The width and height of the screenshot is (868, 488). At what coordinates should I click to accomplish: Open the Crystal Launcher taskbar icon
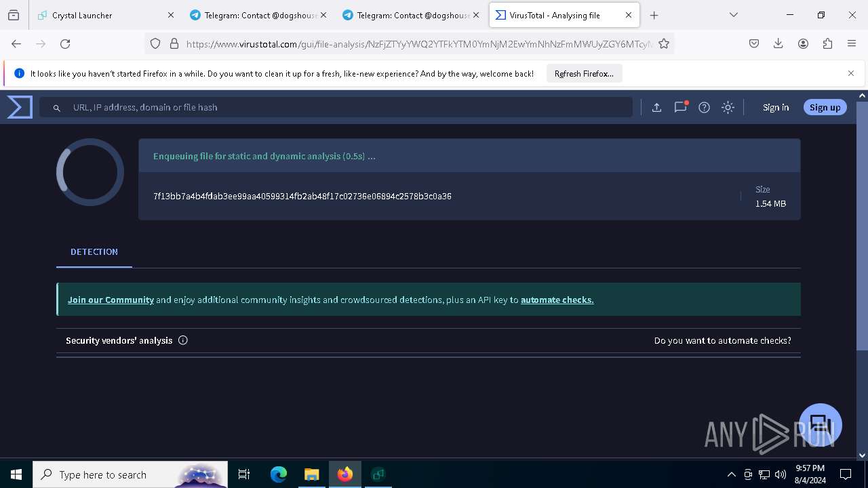click(378, 474)
